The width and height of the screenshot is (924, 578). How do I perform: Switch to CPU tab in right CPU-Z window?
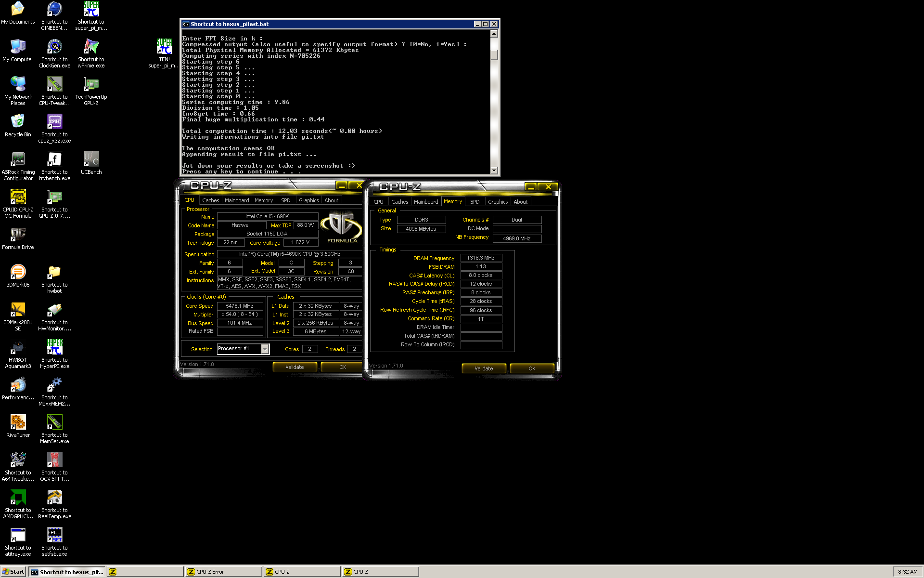click(379, 202)
